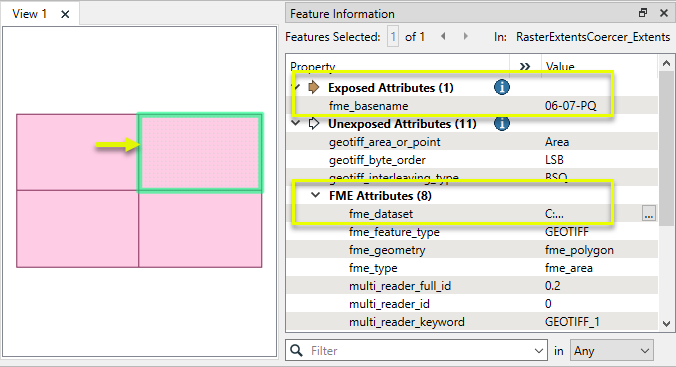Open the Filter history dropdown arrow
The width and height of the screenshot is (676, 367).
538,351
